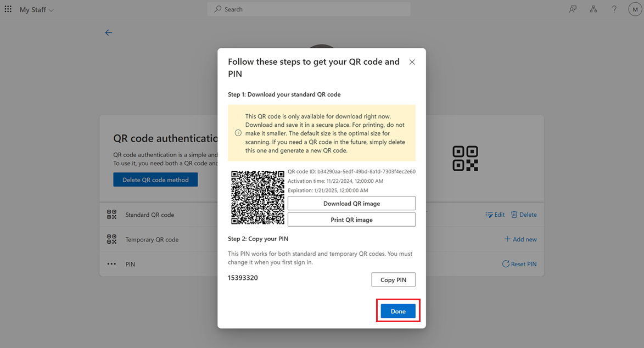Click the help question mark icon
The image size is (644, 348).
pos(614,9)
